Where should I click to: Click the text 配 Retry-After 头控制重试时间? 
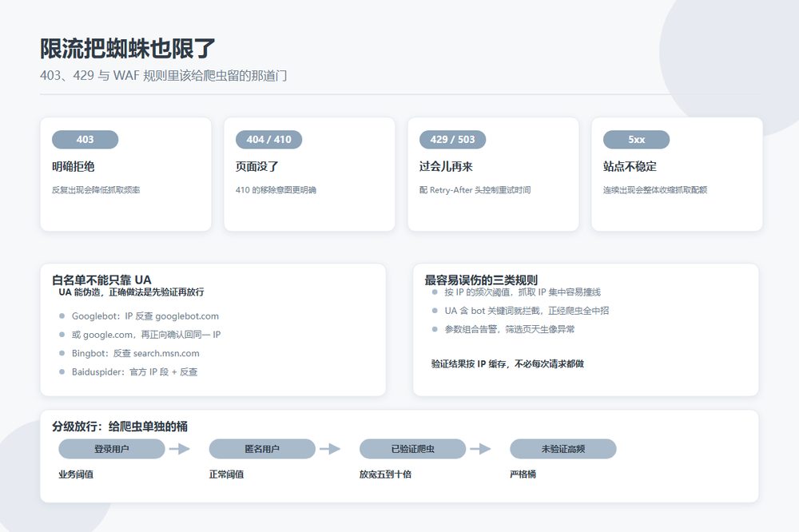[x=475, y=190]
